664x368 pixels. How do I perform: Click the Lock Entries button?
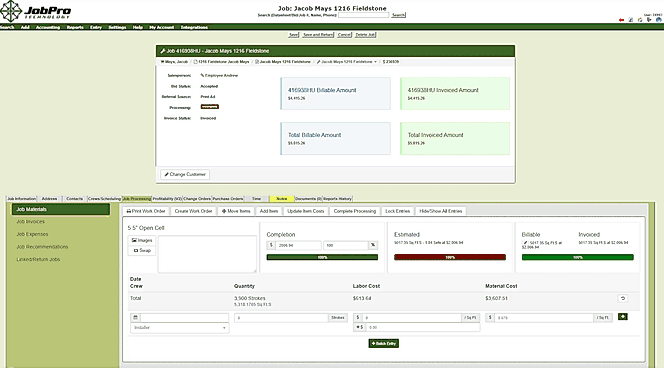click(398, 211)
